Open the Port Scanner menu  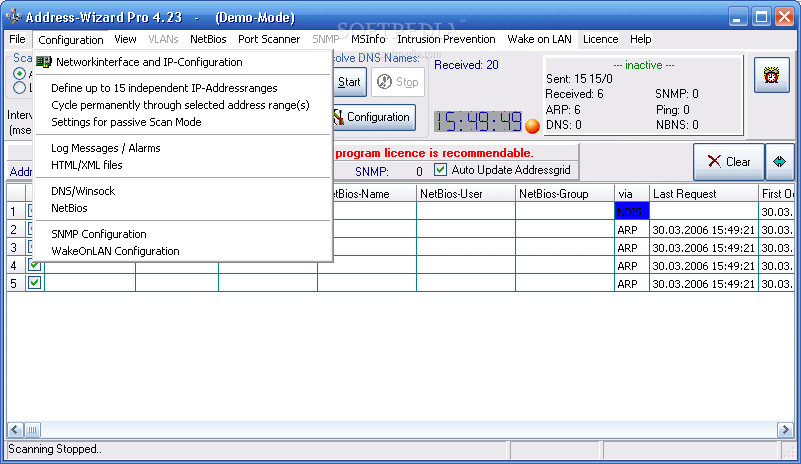269,39
